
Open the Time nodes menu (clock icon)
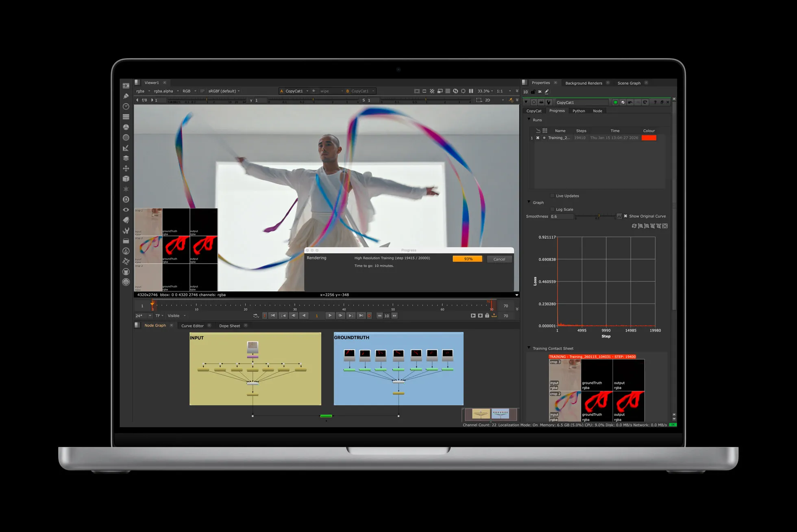click(x=126, y=106)
